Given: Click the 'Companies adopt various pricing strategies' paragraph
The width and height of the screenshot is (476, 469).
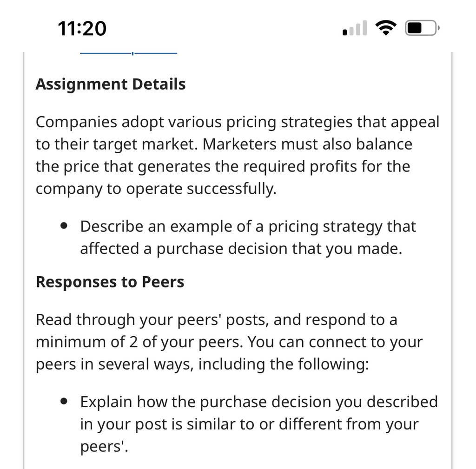Looking at the screenshot, I should pyautogui.click(x=238, y=155).
